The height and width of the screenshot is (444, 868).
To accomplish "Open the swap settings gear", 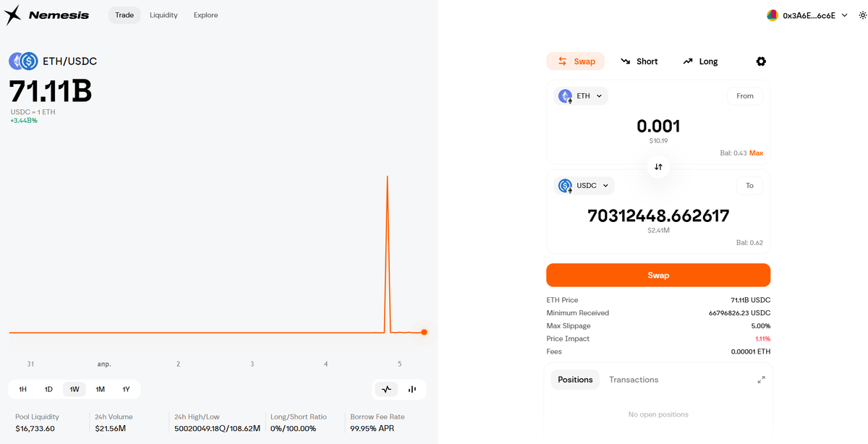I will [761, 61].
